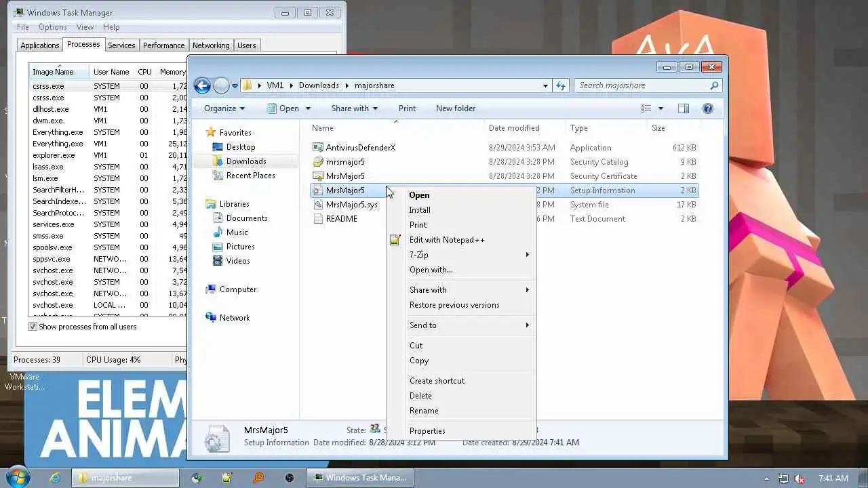Click the Videos library icon
The height and width of the screenshot is (488, 868).
(x=218, y=261)
